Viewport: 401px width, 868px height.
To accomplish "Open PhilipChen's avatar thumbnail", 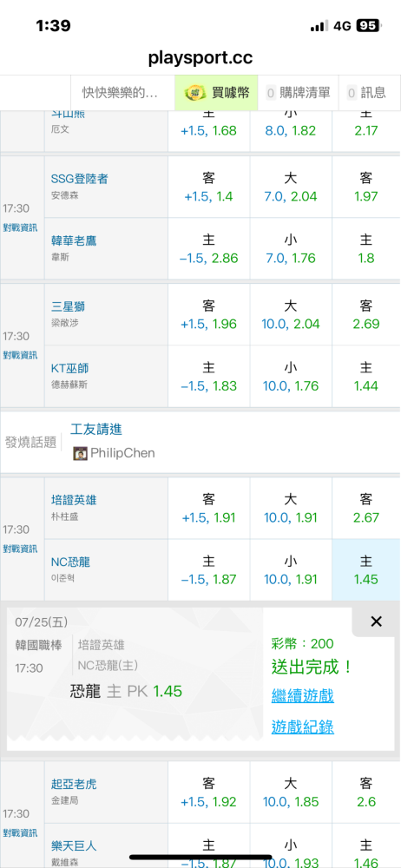I will tap(81, 453).
